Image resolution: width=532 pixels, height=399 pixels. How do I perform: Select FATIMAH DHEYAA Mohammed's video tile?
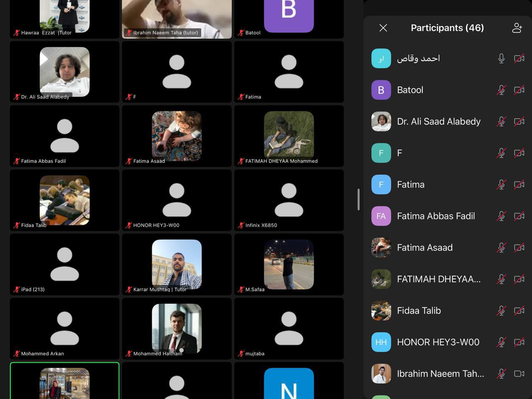(x=289, y=136)
